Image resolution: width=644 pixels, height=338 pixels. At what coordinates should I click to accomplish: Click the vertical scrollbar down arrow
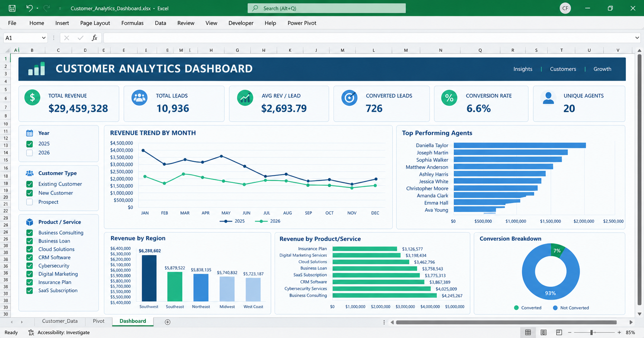coord(640,314)
